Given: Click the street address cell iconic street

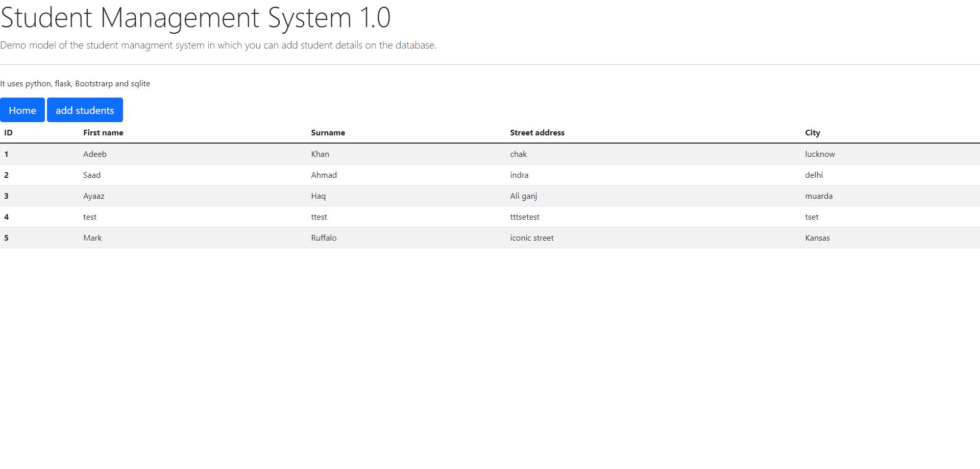Looking at the screenshot, I should [531, 238].
